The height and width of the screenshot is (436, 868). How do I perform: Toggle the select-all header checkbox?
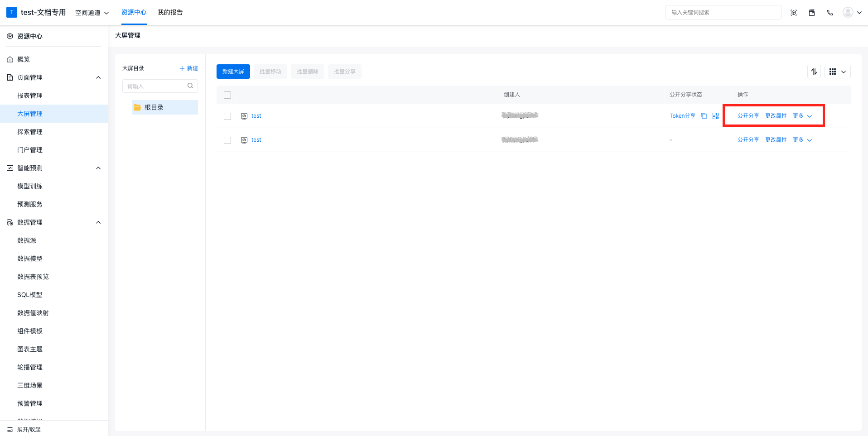(x=227, y=95)
